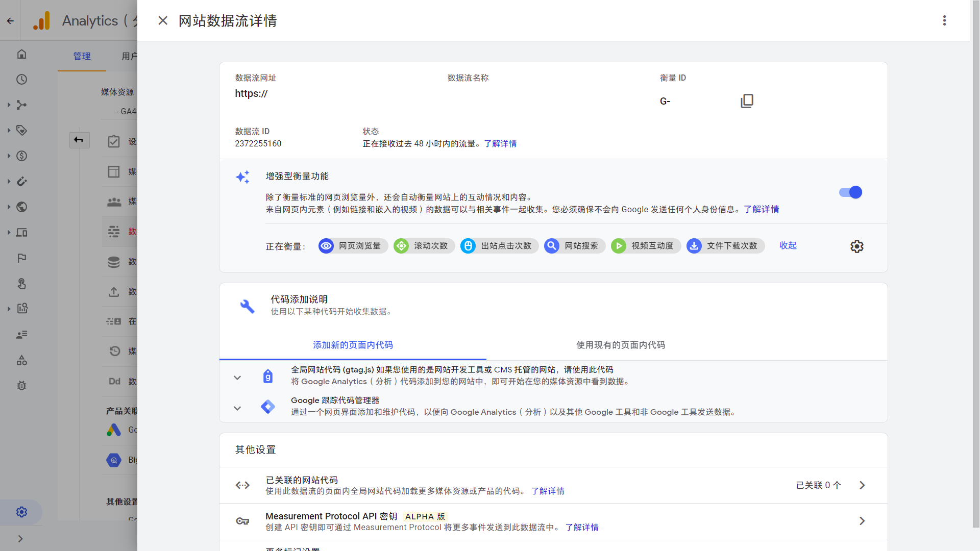The width and height of the screenshot is (980, 551).
Task: Click the https:// stream URL text
Action: (251, 94)
